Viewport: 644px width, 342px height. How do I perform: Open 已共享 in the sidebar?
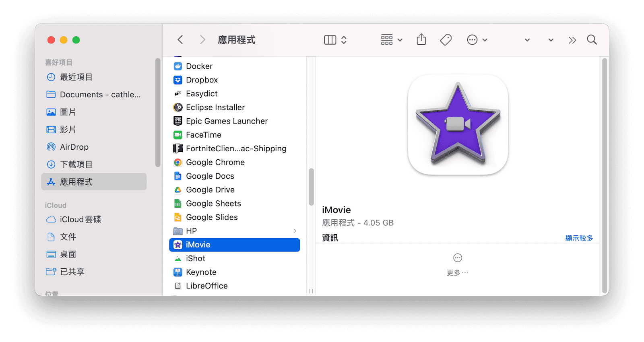(94, 272)
